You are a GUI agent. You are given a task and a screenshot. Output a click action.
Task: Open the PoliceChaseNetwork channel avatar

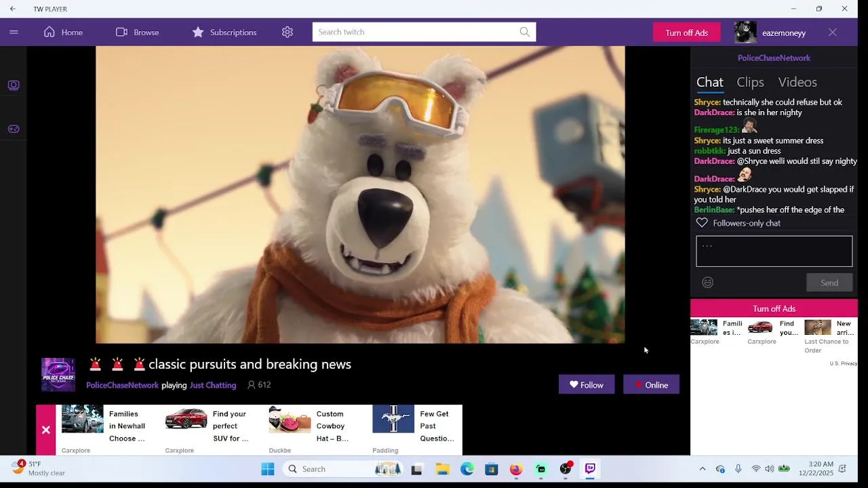pos(58,375)
